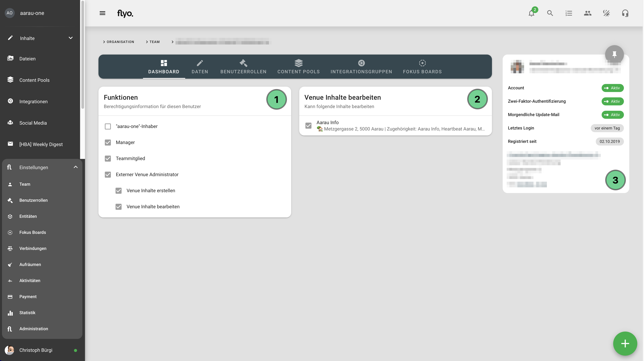
Task: Click the headset support icon
Action: coord(625,13)
